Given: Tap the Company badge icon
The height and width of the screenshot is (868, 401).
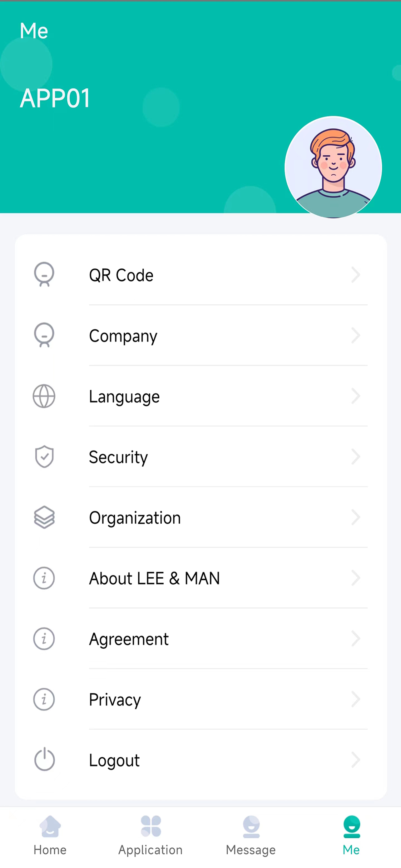Looking at the screenshot, I should pos(44,335).
